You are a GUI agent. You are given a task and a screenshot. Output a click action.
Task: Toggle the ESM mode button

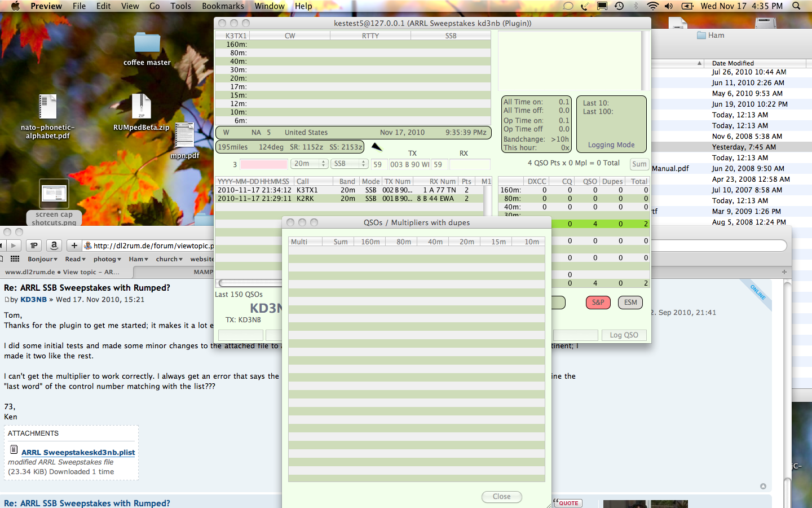[630, 303]
